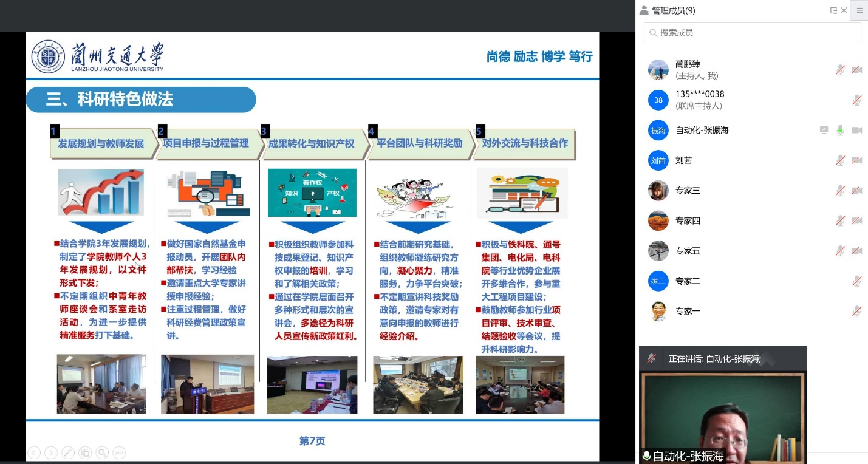868x464 pixels.
Task: Open the hamburger menu at top right
Action: pyautogui.click(x=859, y=10)
